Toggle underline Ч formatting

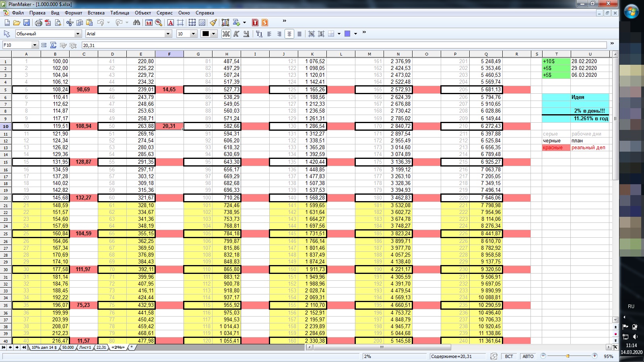pos(246,34)
